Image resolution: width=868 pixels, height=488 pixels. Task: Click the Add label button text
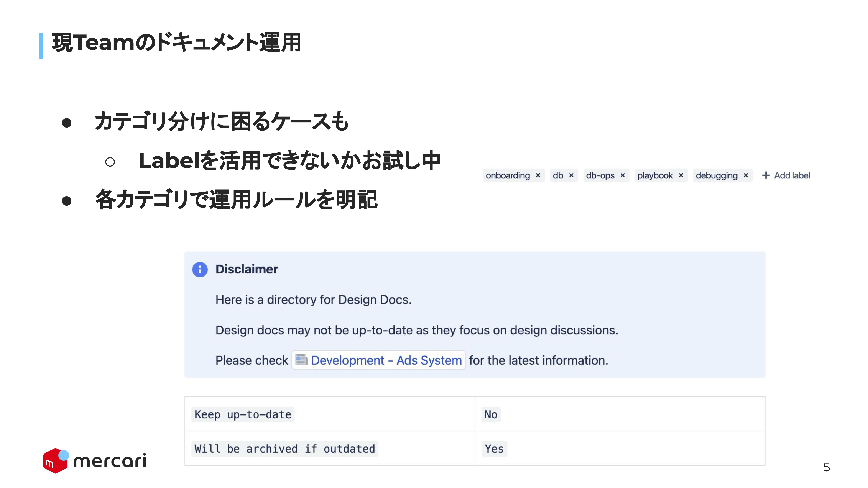click(792, 175)
